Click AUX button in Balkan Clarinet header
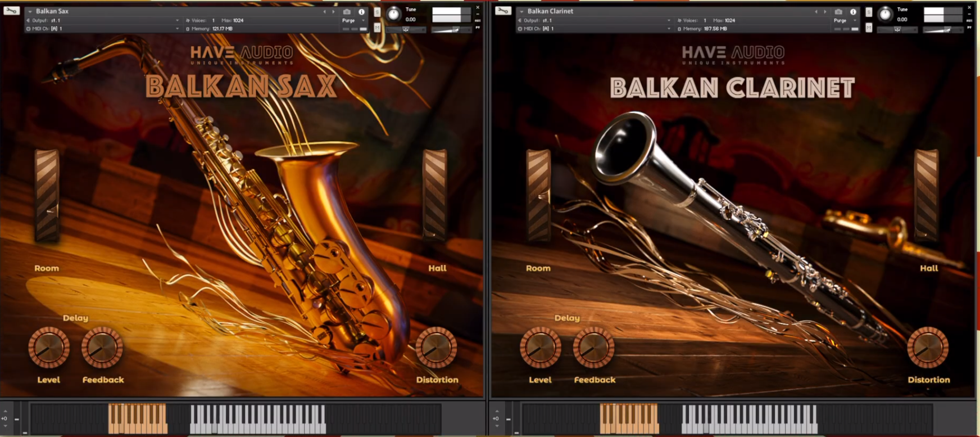 point(969,21)
